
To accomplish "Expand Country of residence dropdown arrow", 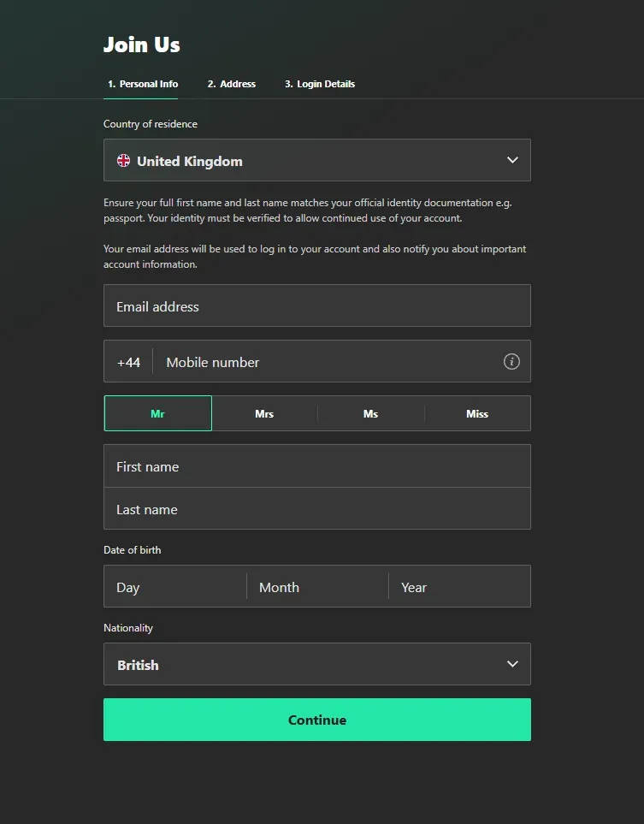I will click(512, 160).
